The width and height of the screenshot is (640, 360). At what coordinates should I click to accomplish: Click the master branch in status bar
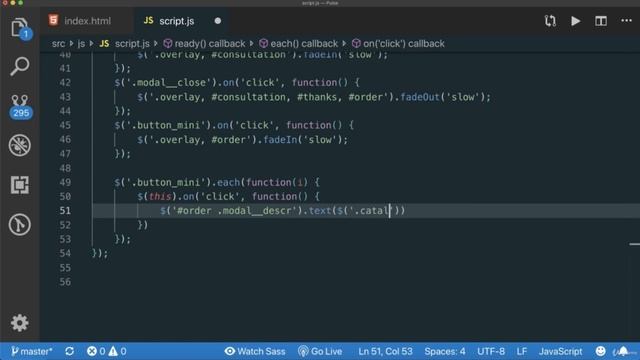click(32, 351)
